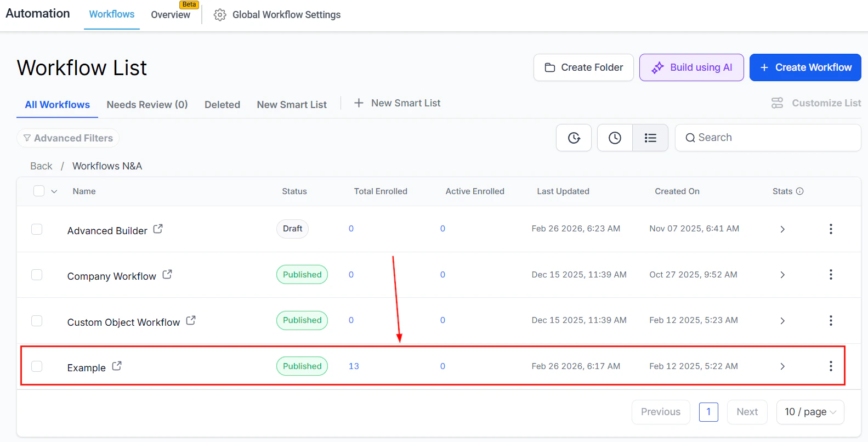
Task: Click the Workflows N&A breadcrumb
Action: pos(107,166)
